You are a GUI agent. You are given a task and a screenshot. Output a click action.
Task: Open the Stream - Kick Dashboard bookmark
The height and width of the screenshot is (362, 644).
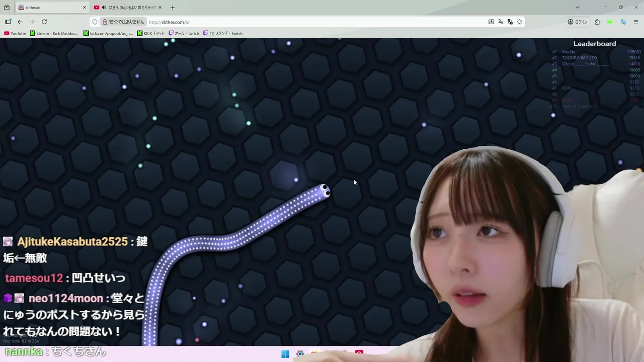54,33
